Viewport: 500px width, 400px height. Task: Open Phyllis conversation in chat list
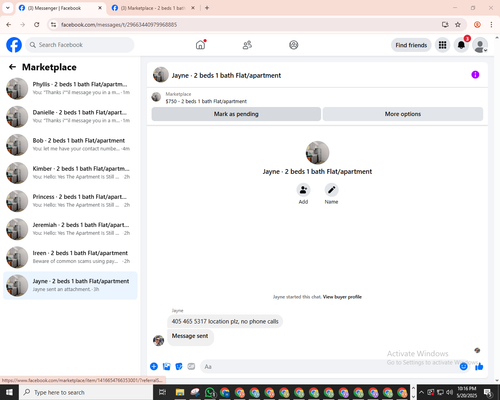(x=70, y=88)
